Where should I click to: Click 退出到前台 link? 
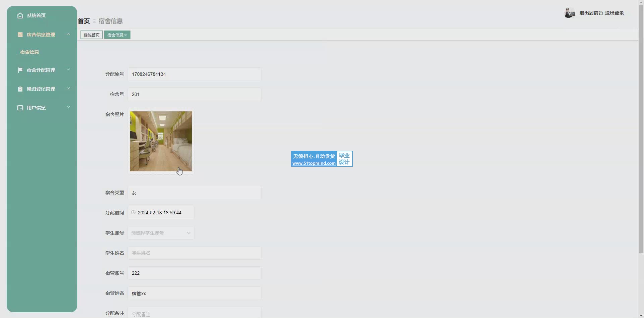tap(591, 13)
